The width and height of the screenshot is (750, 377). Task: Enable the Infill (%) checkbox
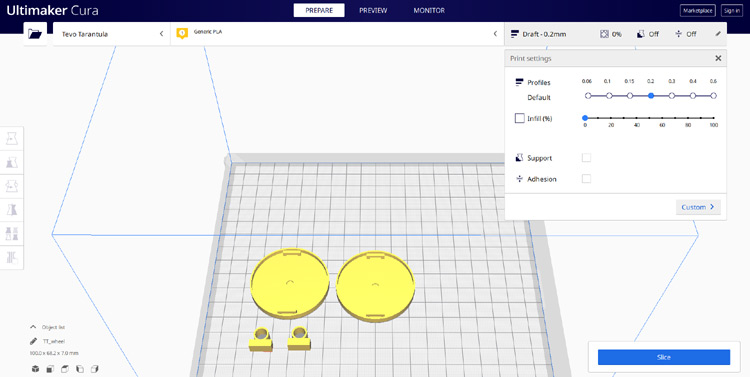[519, 118]
